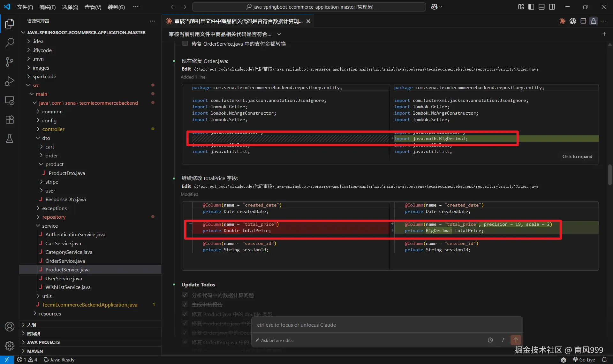Click Go Live in status bar
Image resolution: width=613 pixels, height=364 pixels.
point(584,360)
